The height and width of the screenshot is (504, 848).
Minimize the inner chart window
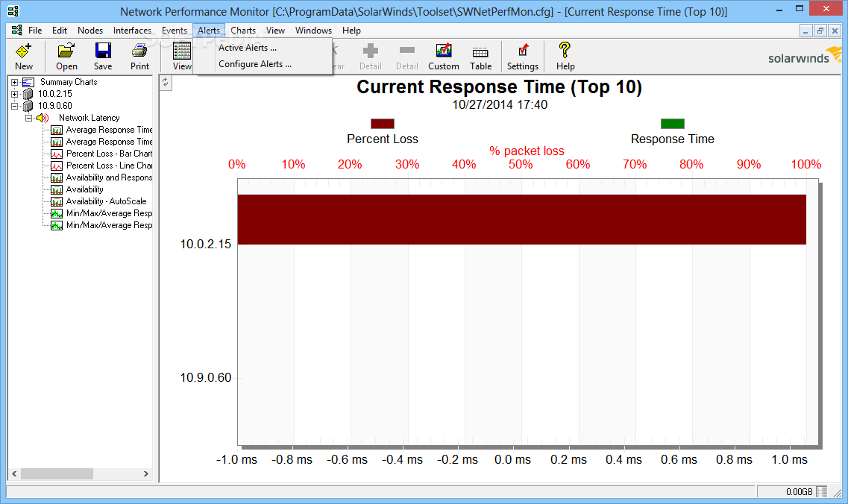(805, 31)
